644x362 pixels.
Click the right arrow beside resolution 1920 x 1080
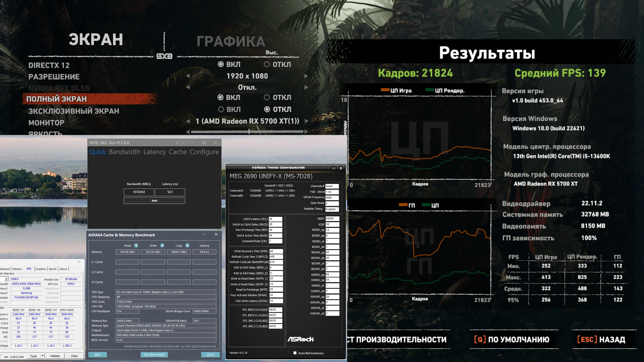[306, 76]
